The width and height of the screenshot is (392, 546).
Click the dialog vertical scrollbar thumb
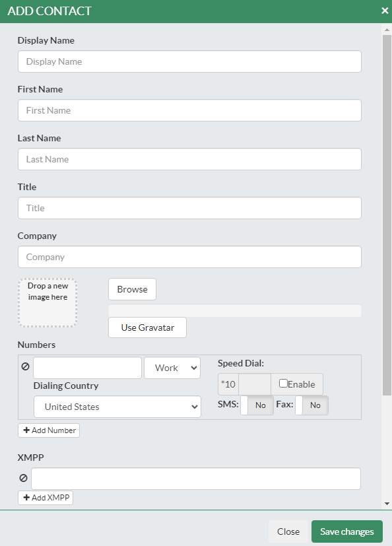click(x=387, y=215)
